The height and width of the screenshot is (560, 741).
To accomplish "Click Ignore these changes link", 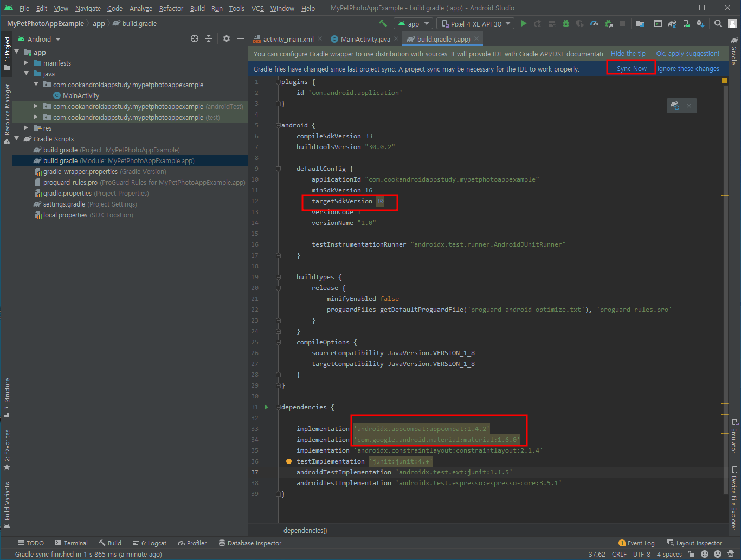I will pyautogui.click(x=688, y=69).
